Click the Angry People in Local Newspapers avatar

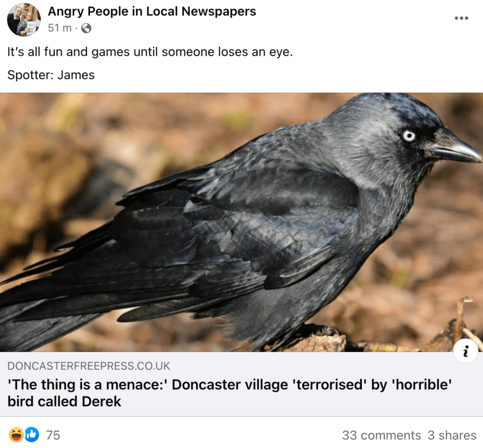click(24, 20)
